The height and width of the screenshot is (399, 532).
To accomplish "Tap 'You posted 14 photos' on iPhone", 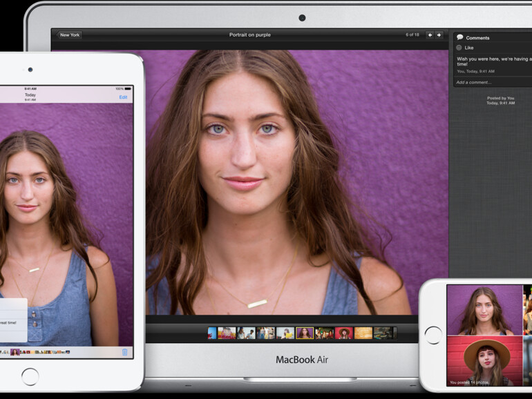I will tap(469, 382).
